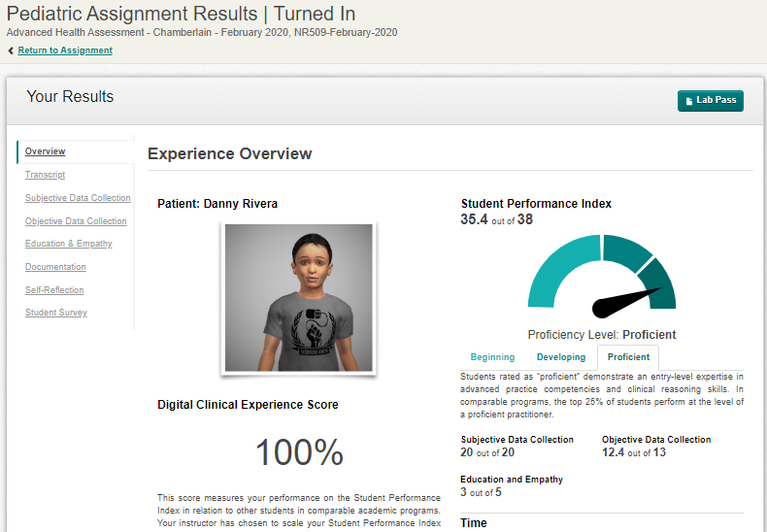Viewport: 767px width, 532px height.
Task: Switch to the Developing proficiency tab
Action: [x=561, y=357]
